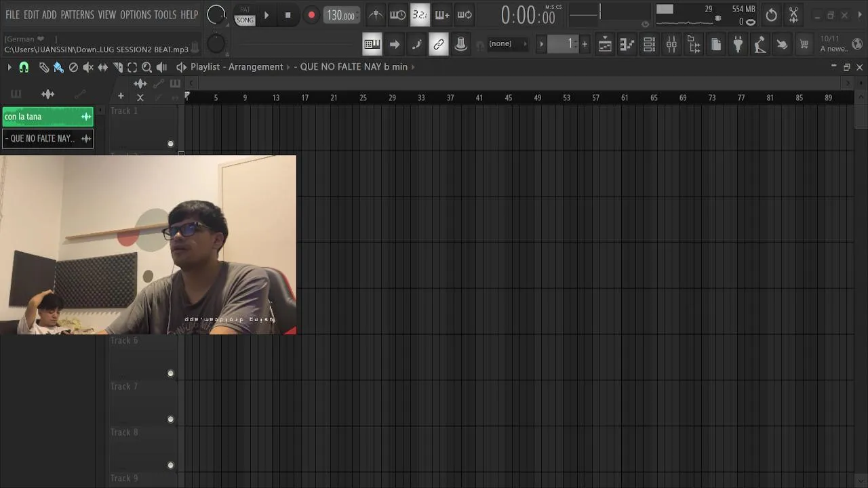Screen dimensions: 868x488
Task: Click the one-click audio recording scissors icon
Action: click(793, 15)
